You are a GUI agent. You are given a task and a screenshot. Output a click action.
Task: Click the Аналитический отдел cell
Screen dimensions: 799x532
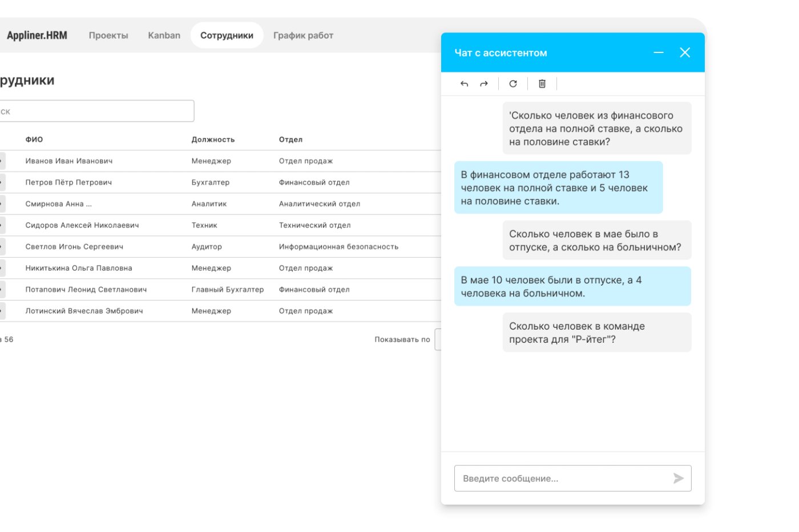point(320,204)
